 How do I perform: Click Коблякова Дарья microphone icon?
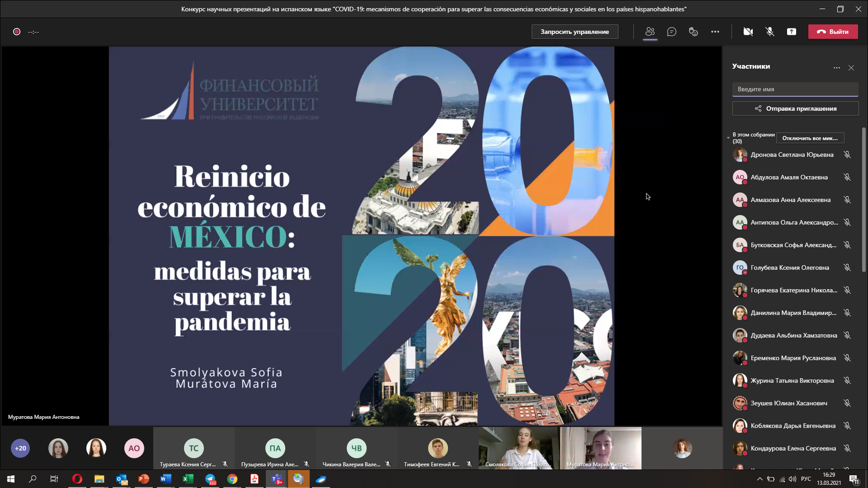pos(847,426)
